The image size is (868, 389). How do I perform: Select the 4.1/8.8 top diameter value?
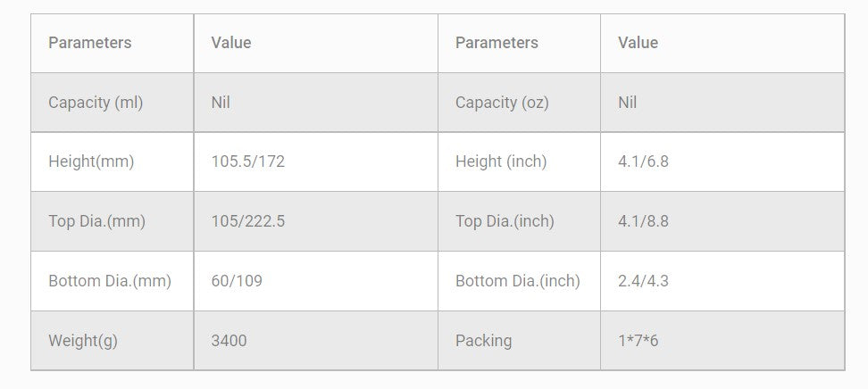(x=643, y=221)
